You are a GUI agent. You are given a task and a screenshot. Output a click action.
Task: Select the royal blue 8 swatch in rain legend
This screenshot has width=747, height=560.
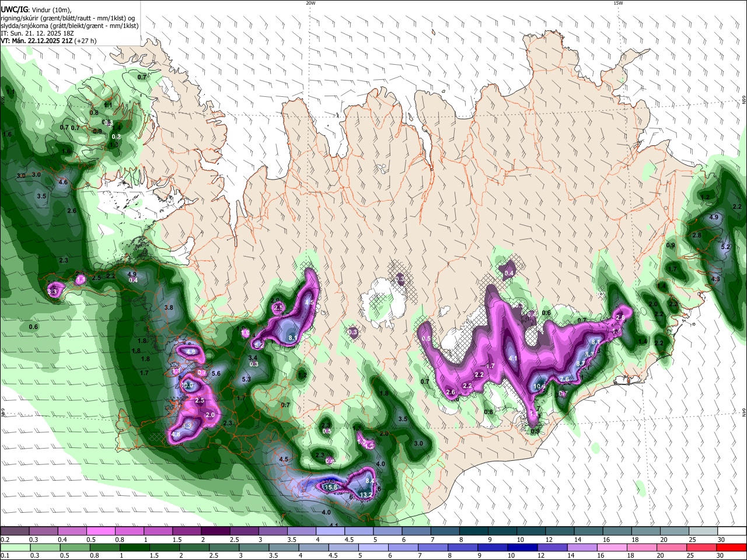463,547
